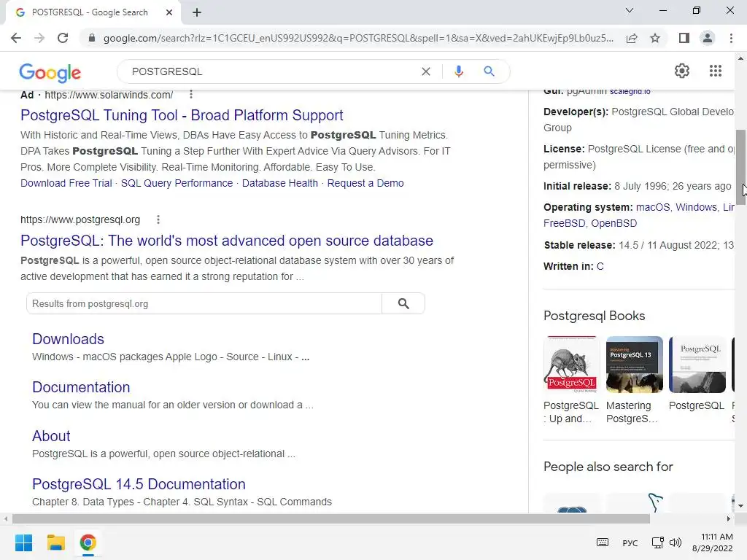Open the Google apps grid
Image resolution: width=747 pixels, height=560 pixels.
pyautogui.click(x=715, y=71)
